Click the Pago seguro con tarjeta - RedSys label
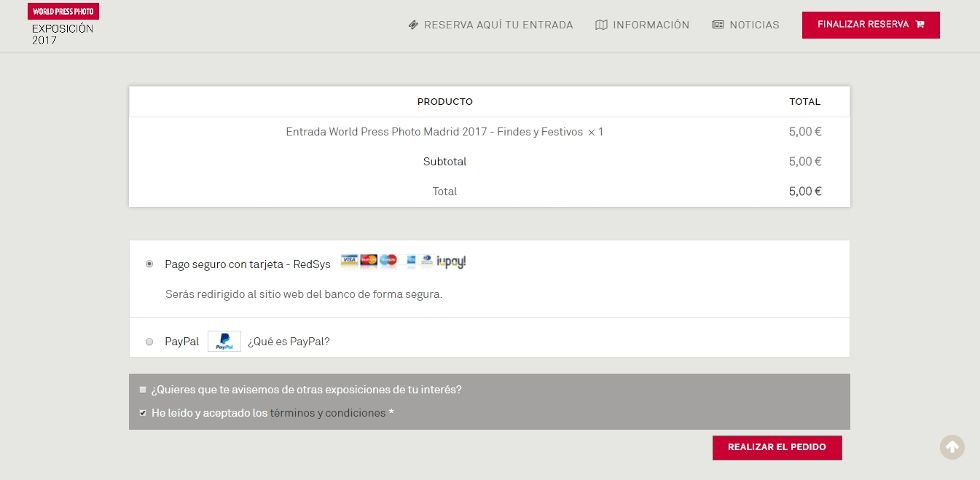The width and height of the screenshot is (980, 480). click(x=248, y=264)
